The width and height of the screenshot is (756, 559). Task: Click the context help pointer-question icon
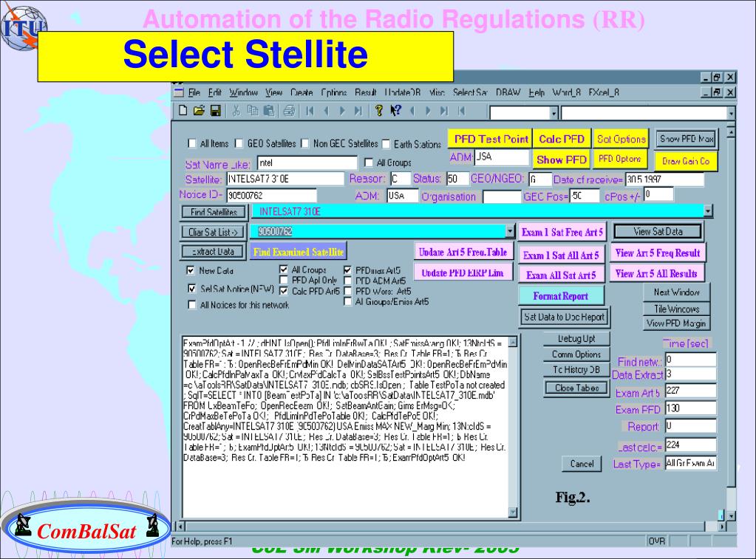click(x=396, y=111)
